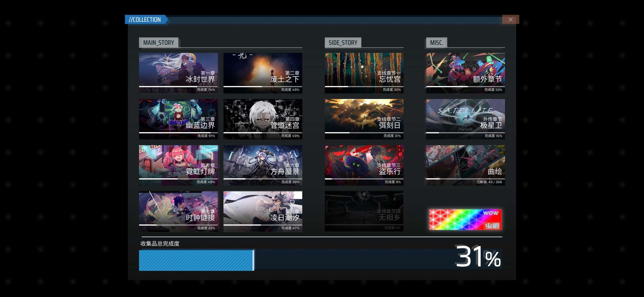The height and width of the screenshot is (297, 644).
Task: Open the 曲绘 artwork gallery card
Action: tap(465, 165)
